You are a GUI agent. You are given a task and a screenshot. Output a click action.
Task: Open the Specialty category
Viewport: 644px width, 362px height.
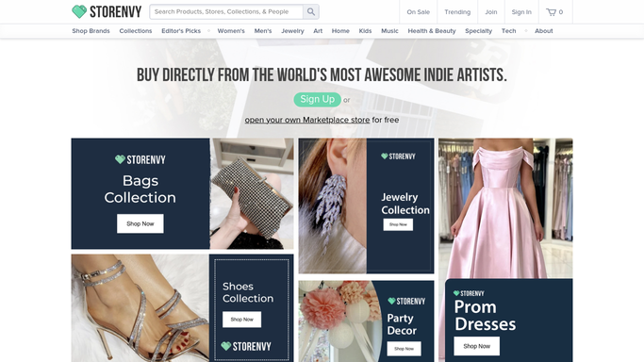[x=478, y=31]
